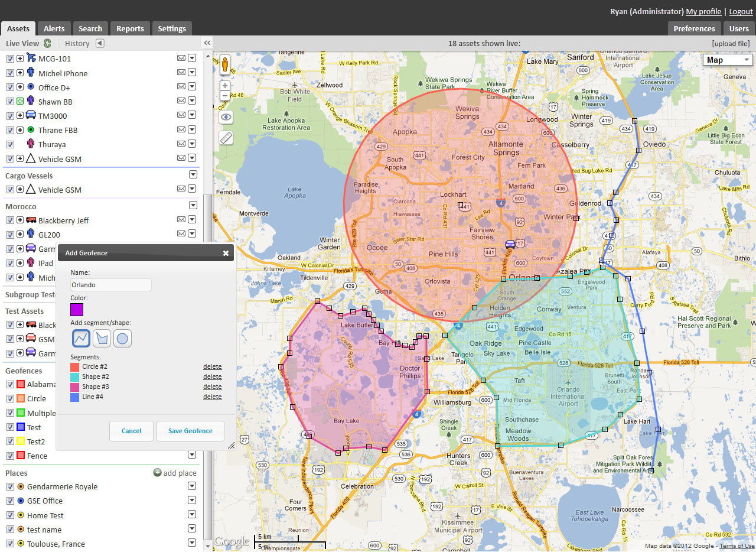The width and height of the screenshot is (756, 552).
Task: Click the eye visibility icon on map
Action: [x=226, y=117]
